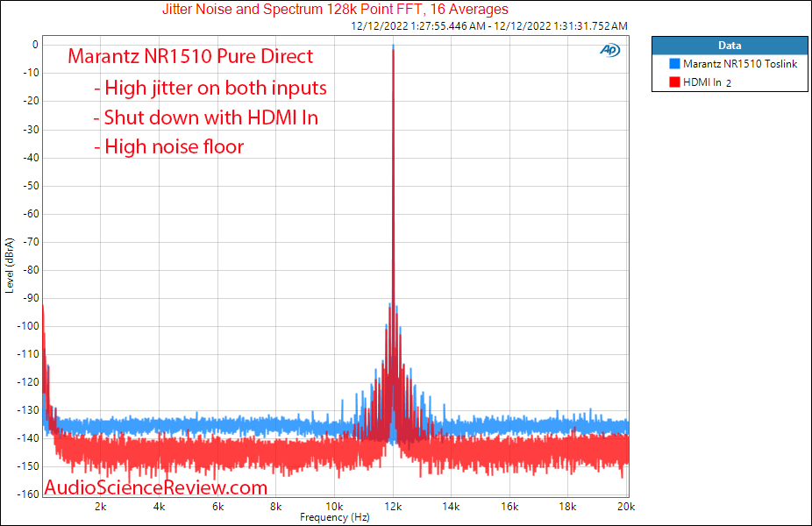Click the '-30' level axis label
The height and width of the screenshot is (526, 812).
(x=31, y=129)
